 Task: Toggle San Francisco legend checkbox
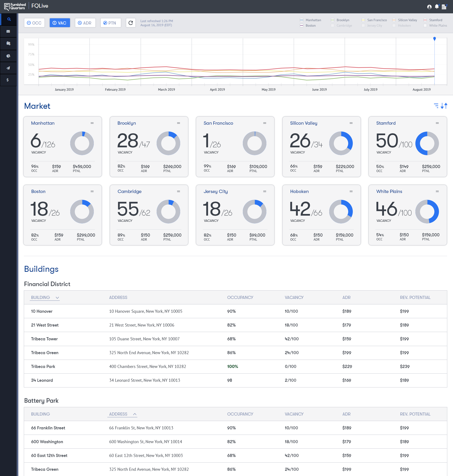pyautogui.click(x=363, y=20)
